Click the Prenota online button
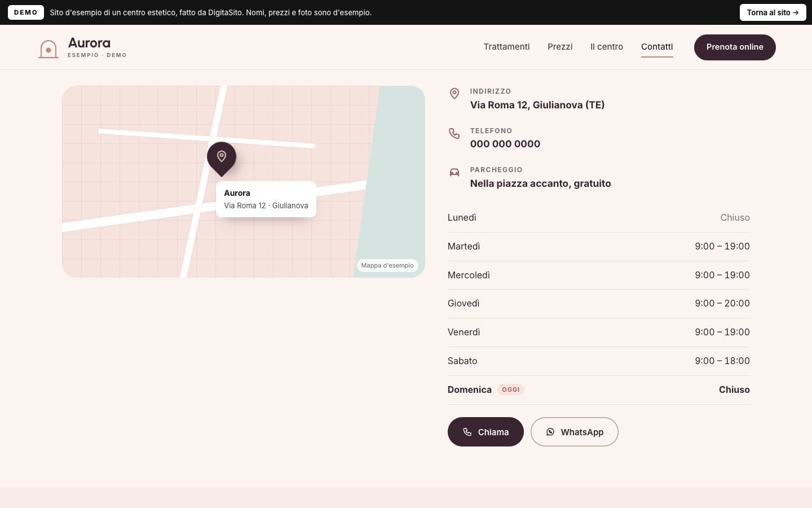This screenshot has width=812, height=508. click(x=735, y=47)
